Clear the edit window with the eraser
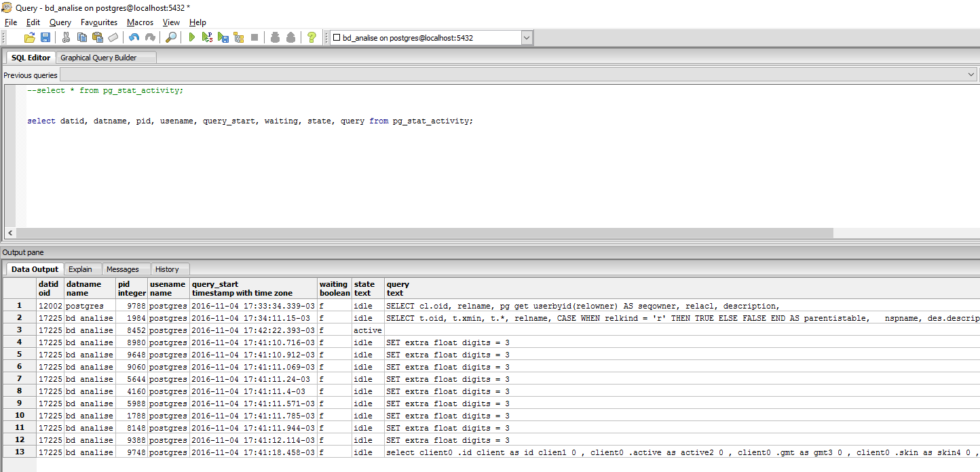Image resolution: width=980 pixels, height=472 pixels. click(x=113, y=37)
